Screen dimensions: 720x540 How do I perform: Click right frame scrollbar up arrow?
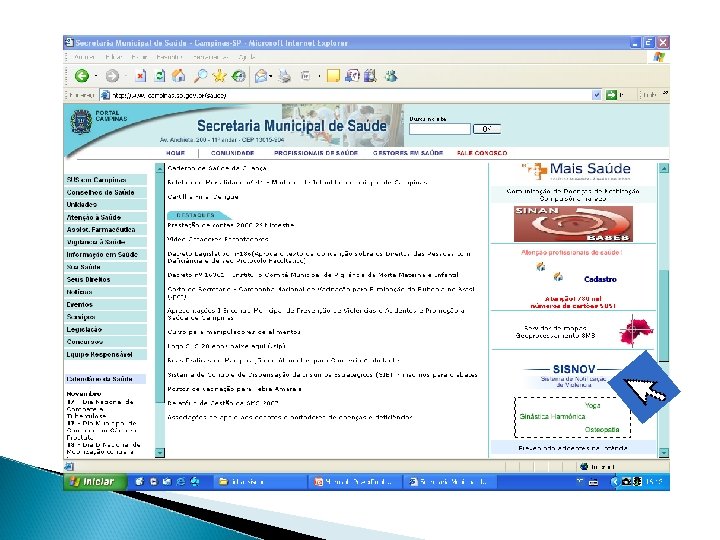tap(664, 169)
